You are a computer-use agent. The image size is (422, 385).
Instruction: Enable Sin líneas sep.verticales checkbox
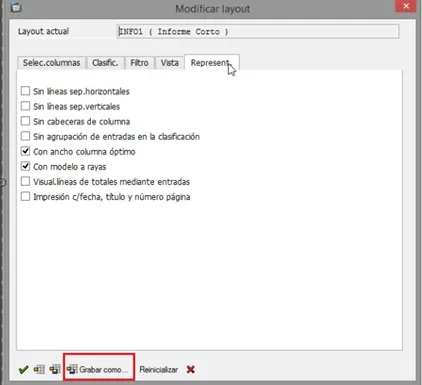25,106
